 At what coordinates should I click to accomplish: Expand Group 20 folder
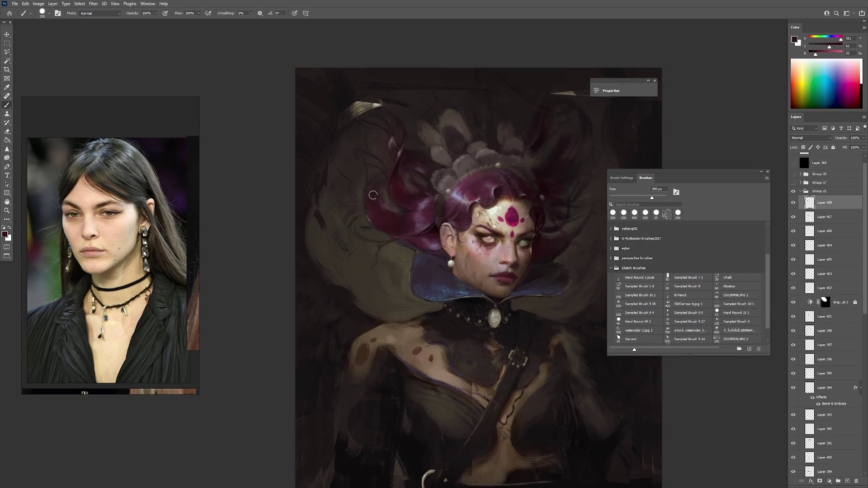801,174
